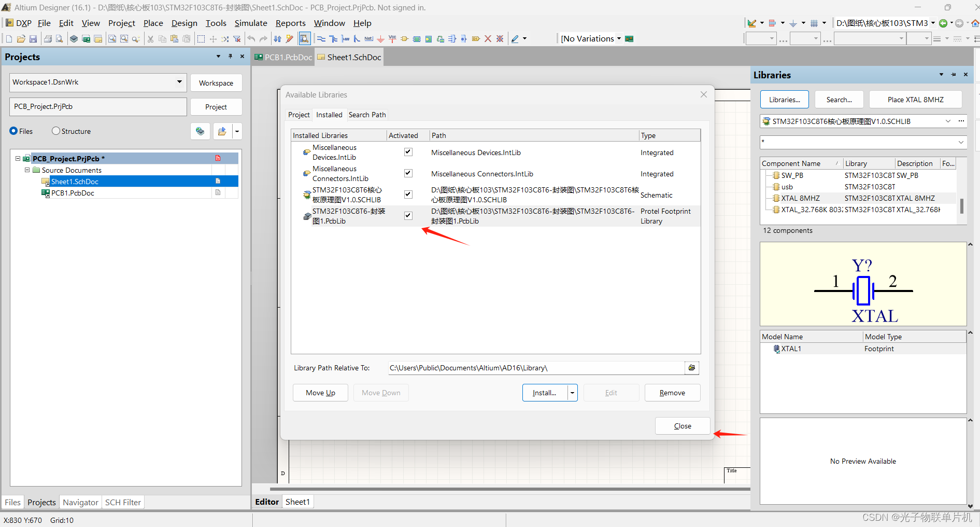This screenshot has width=980, height=527.
Task: Click the drawing pencil tools icon
Action: coord(515,39)
